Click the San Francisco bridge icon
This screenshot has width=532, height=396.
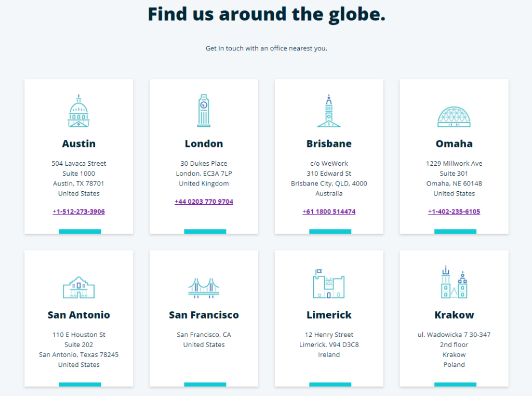pos(204,287)
